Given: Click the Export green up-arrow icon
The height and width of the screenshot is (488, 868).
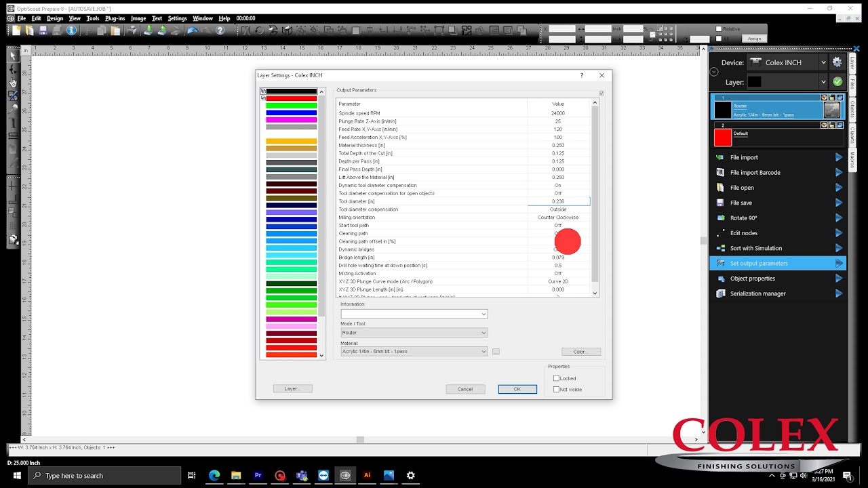Looking at the screenshot, I should 162,30.
